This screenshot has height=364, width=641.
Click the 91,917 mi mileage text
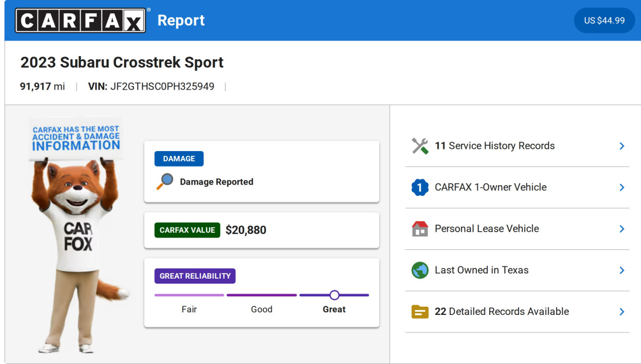tap(42, 86)
